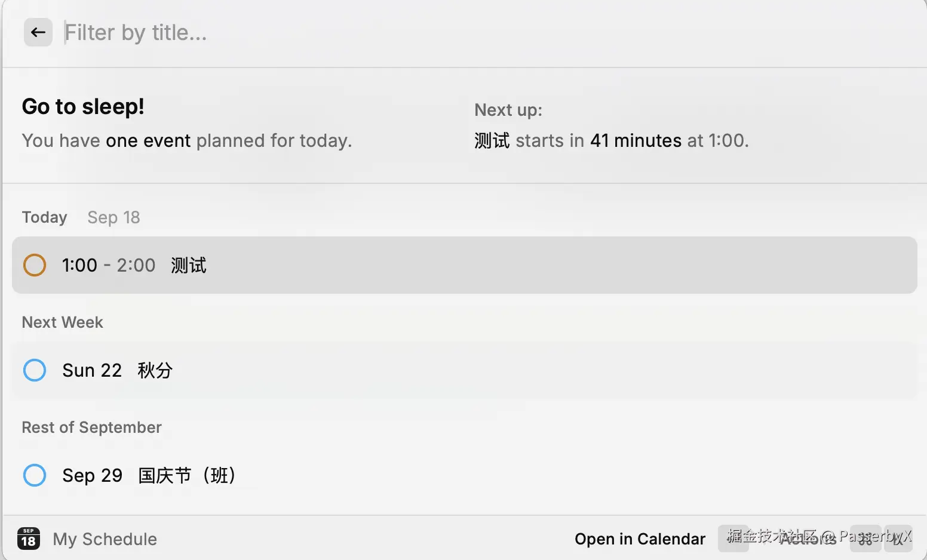Click the blue circle beside 秋分
Viewport: 927px width, 560px height.
[35, 370]
